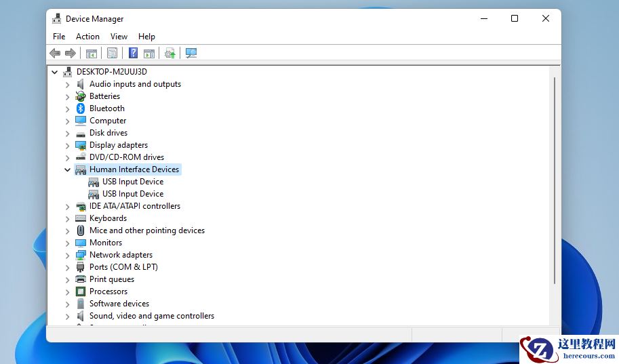Click the Forward arrow toolbar icon
This screenshot has height=364, width=619.
71,53
